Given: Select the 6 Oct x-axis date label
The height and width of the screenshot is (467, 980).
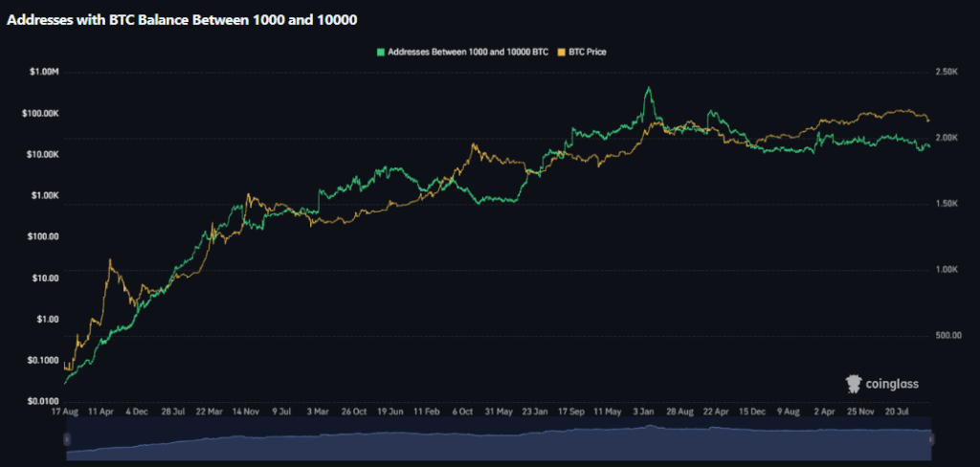Looking at the screenshot, I should tap(462, 411).
